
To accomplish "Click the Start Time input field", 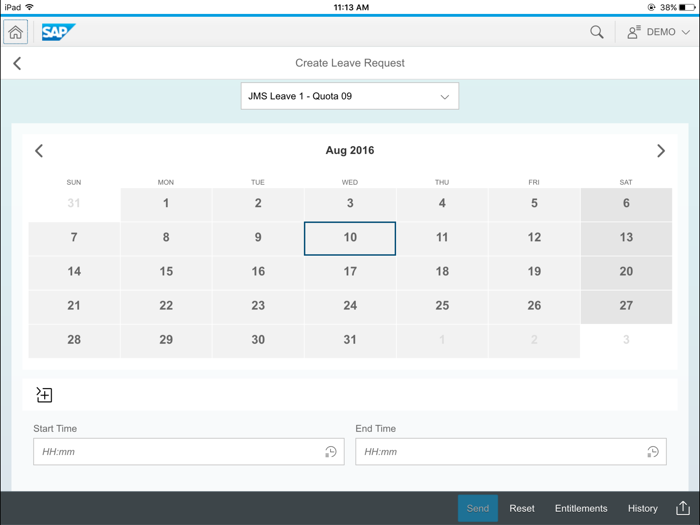I will tap(189, 452).
